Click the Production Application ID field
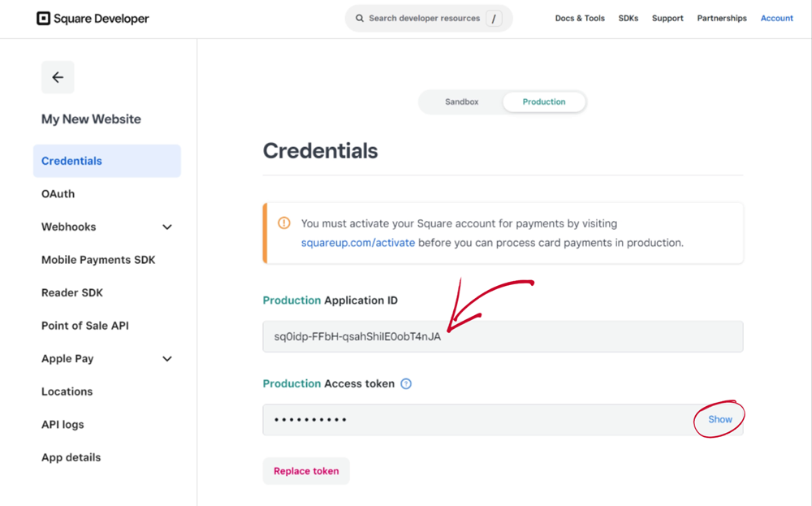 [x=503, y=336]
